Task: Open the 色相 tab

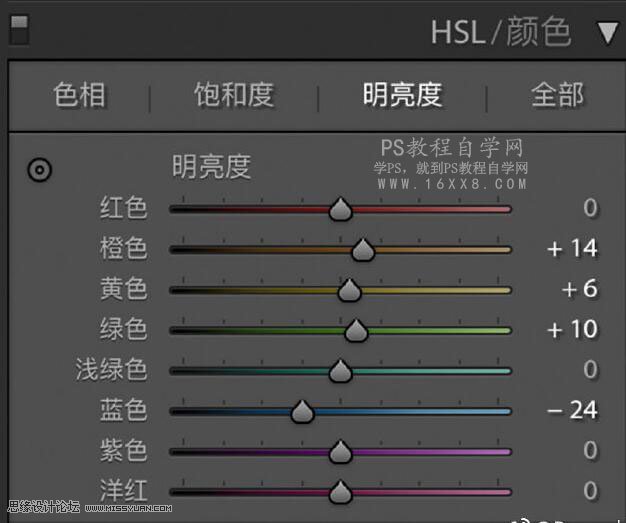Action: tap(80, 95)
